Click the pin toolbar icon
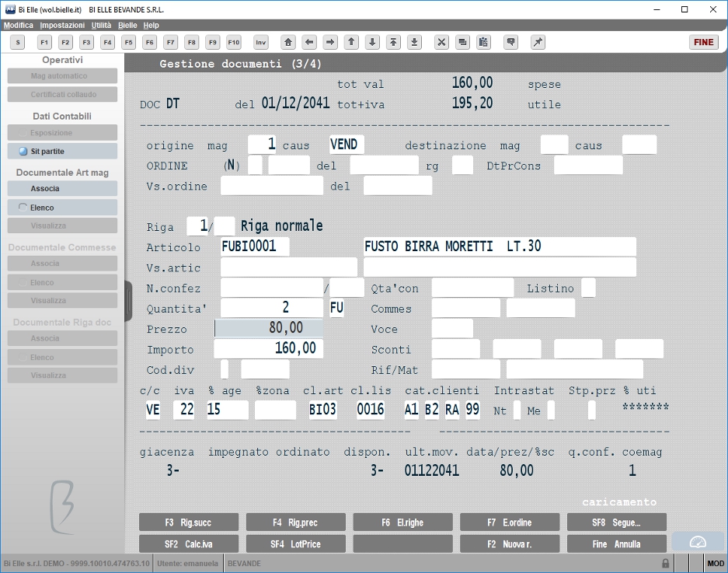 (538, 42)
